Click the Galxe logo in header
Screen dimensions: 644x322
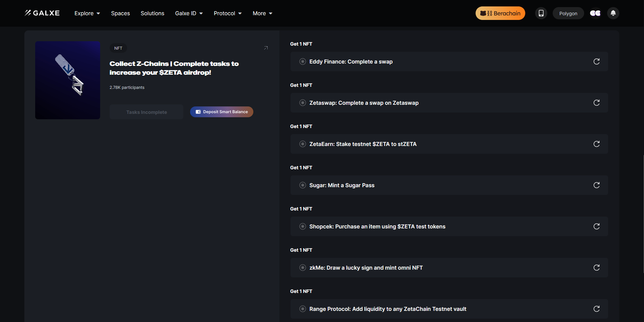click(42, 13)
